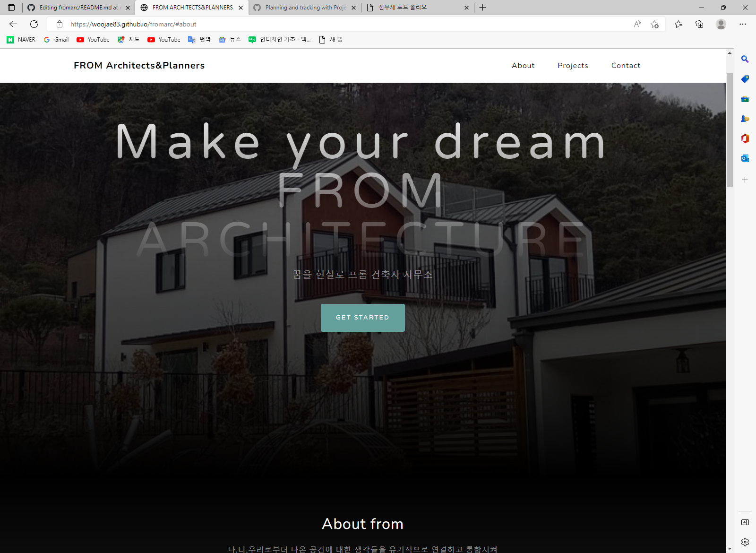
Task: Open the tab actions menu icon
Action: tap(11, 8)
